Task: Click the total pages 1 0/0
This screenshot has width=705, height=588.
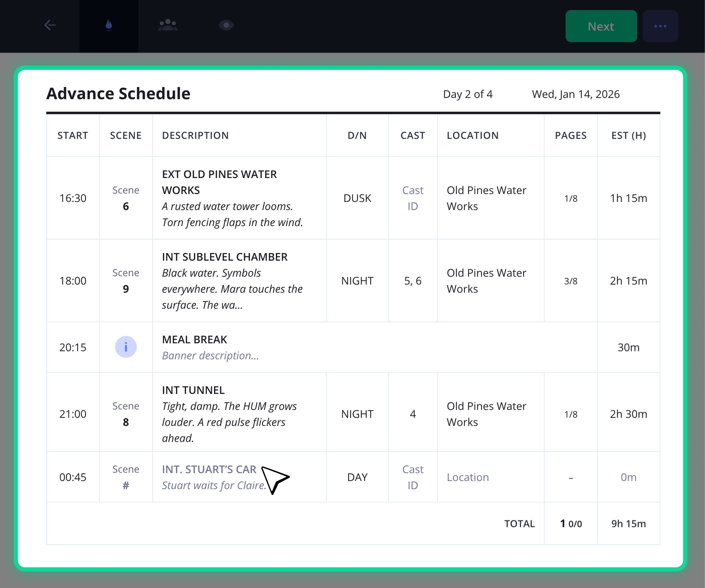Action: [x=571, y=523]
